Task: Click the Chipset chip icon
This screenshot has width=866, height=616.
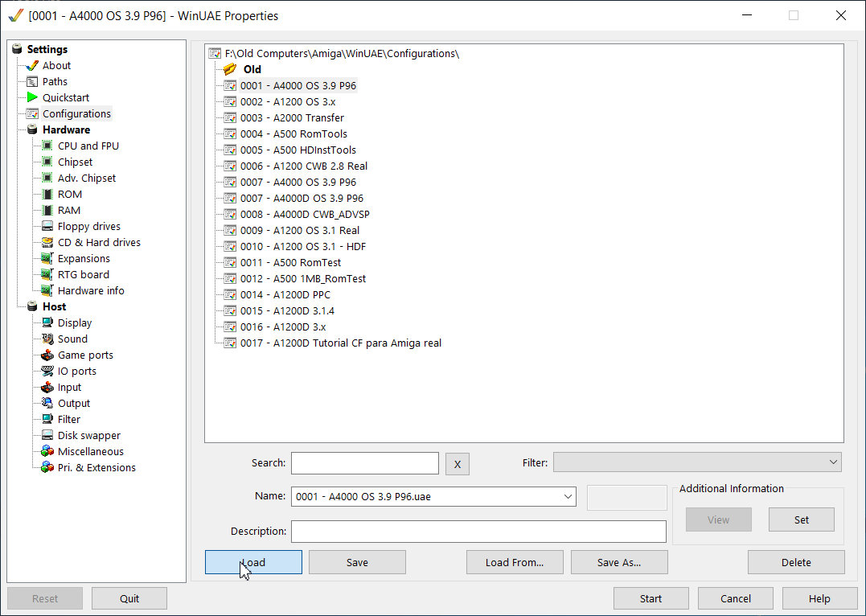Action: [47, 162]
